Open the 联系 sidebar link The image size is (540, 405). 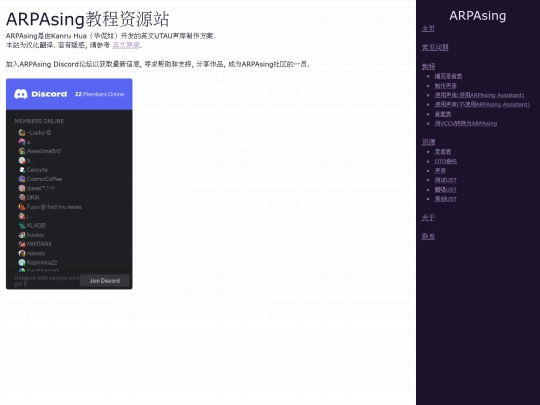click(428, 237)
